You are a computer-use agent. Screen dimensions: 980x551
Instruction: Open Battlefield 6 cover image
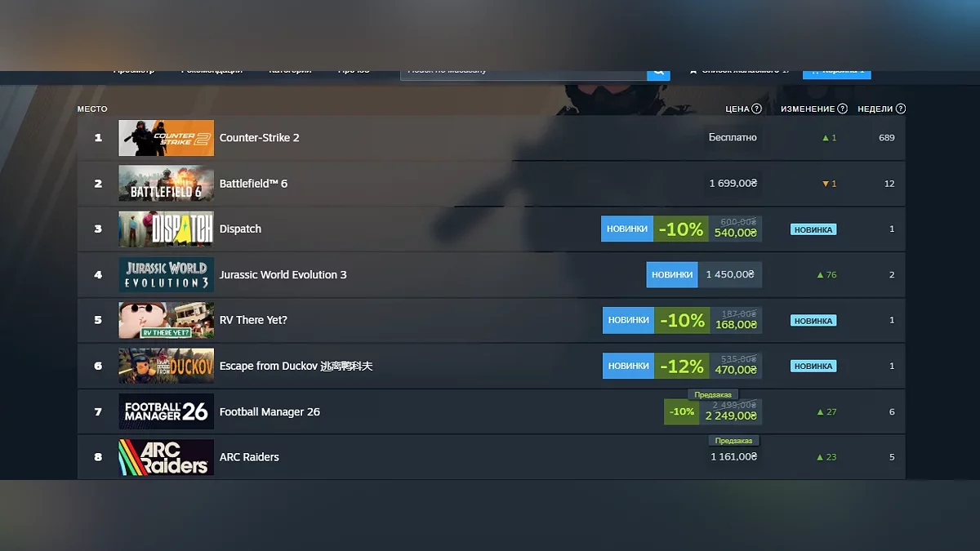pos(166,184)
